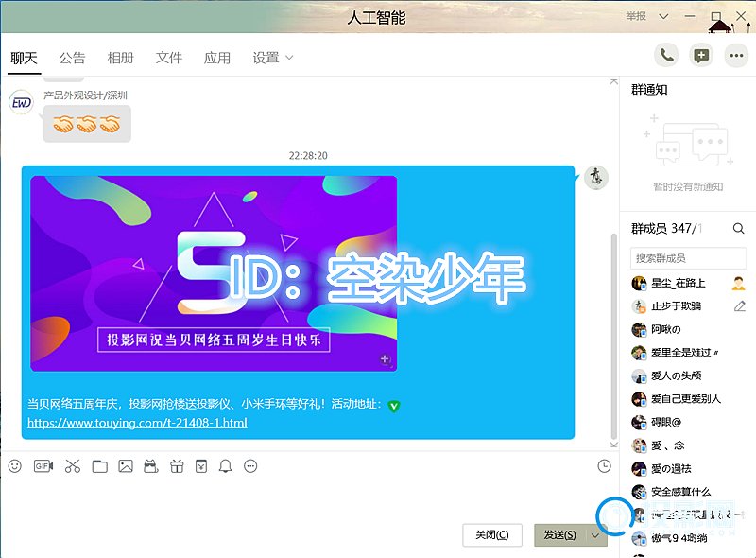Select member 止步于欺骗
This screenshot has height=558, width=756.
[x=688, y=306]
